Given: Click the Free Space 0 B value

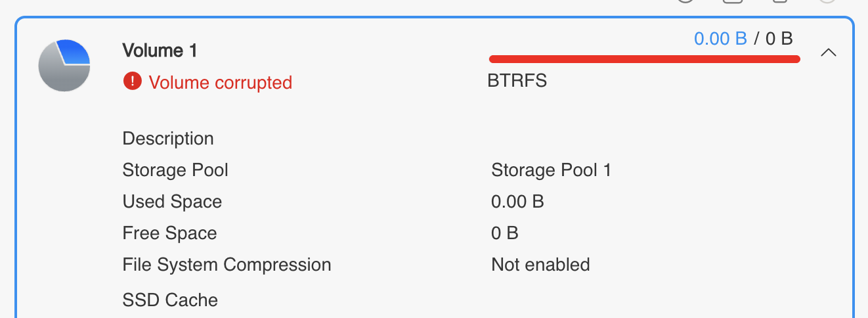Looking at the screenshot, I should (505, 233).
